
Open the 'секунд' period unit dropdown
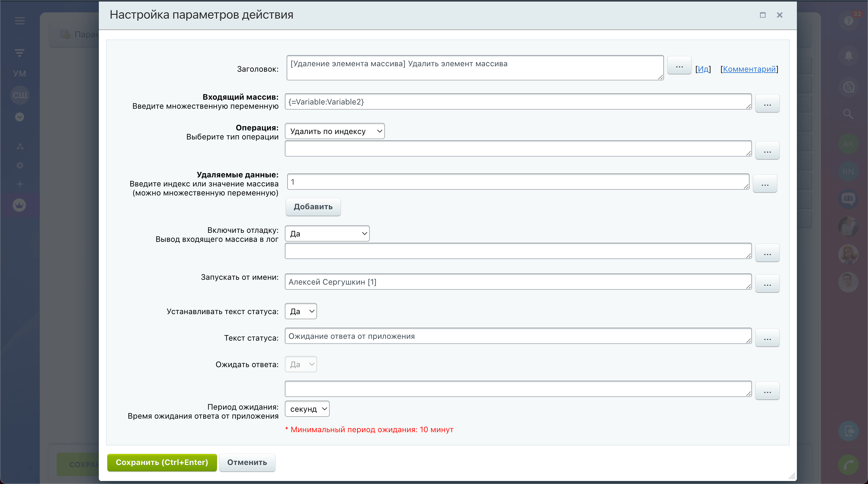coord(307,409)
